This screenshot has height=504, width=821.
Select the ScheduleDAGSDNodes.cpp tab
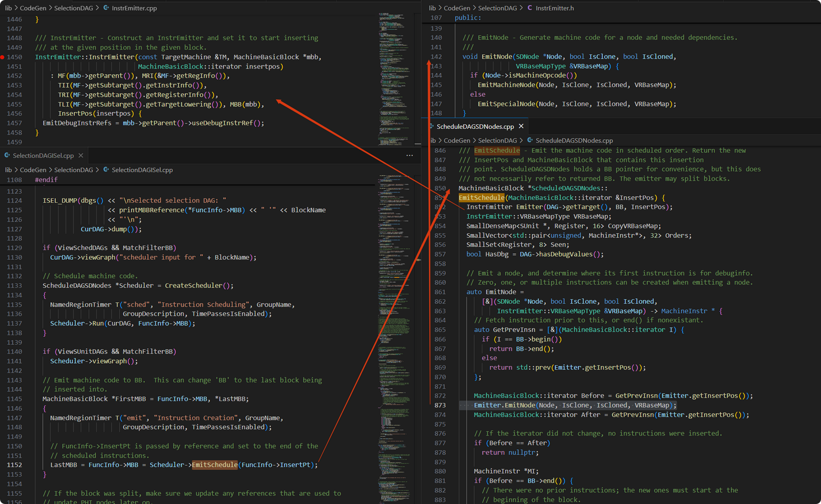click(x=475, y=127)
